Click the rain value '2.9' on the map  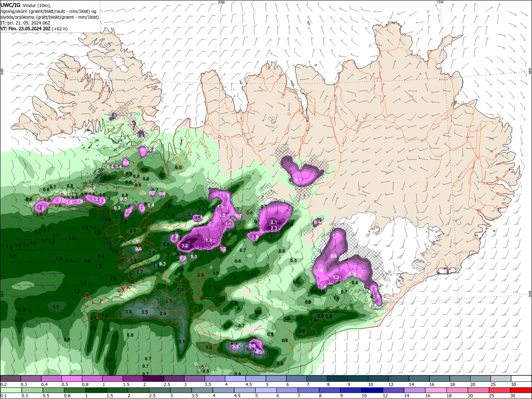coord(163,313)
